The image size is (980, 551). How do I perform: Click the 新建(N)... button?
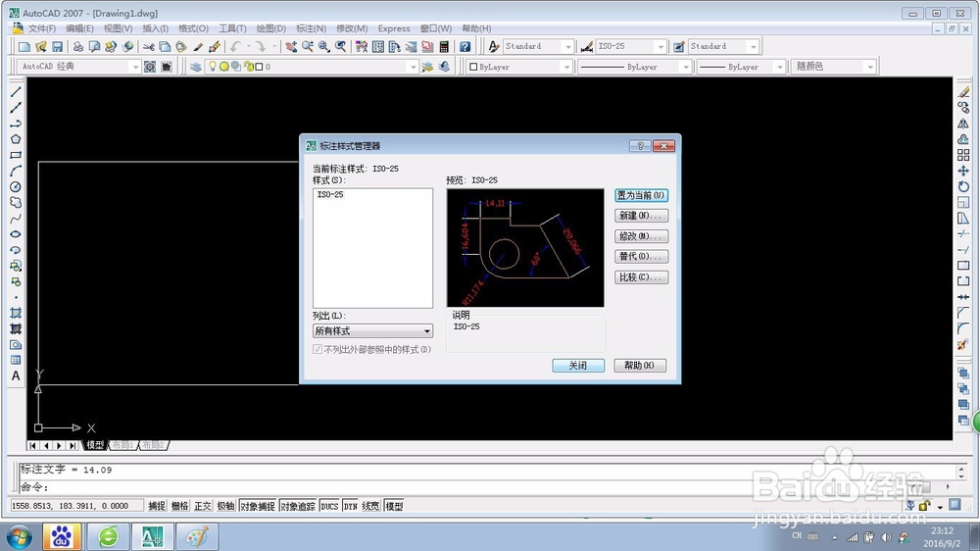click(x=641, y=216)
